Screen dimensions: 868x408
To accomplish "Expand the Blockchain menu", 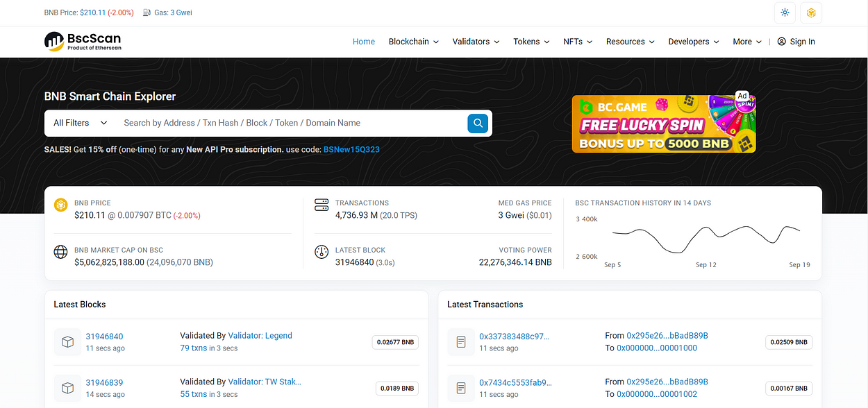I will point(414,42).
